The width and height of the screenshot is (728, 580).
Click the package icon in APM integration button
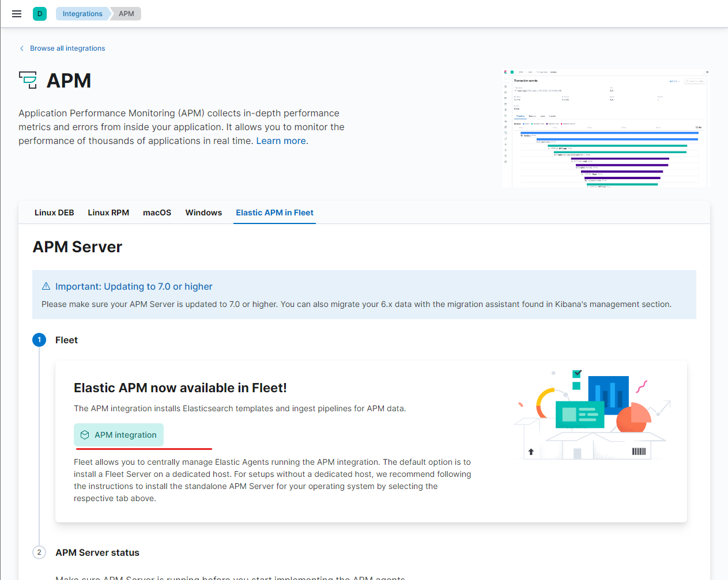click(85, 435)
